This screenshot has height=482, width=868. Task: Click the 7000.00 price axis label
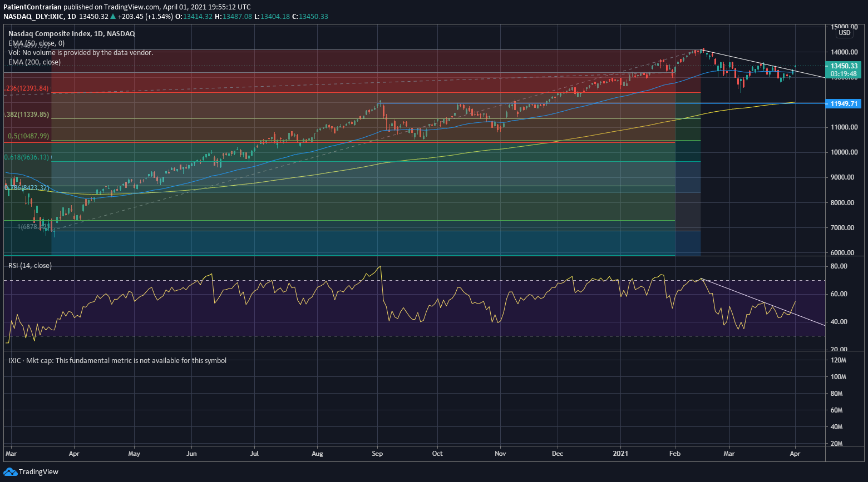tap(842, 228)
